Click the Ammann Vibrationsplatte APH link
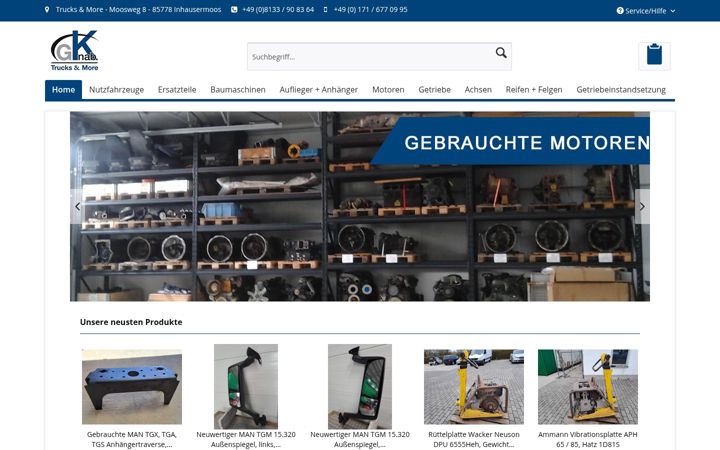Image resolution: width=720 pixels, height=450 pixels. pos(588,439)
